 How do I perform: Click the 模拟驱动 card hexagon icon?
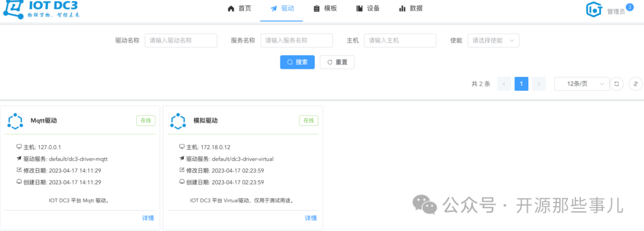pyautogui.click(x=178, y=121)
